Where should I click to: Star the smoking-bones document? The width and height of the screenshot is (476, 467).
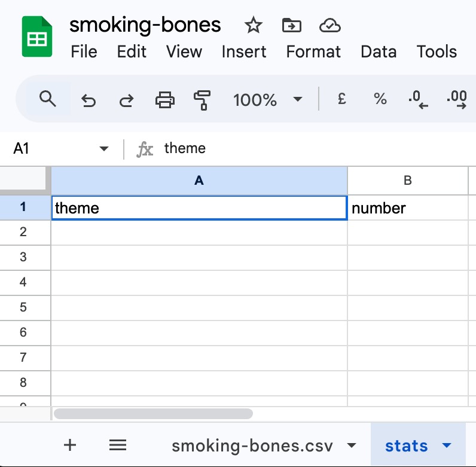254,25
